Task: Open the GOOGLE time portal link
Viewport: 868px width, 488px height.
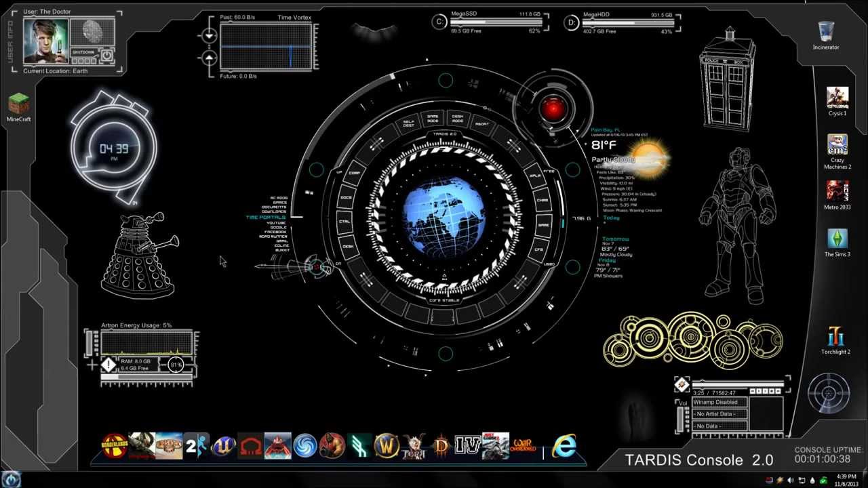Action: click(278, 228)
